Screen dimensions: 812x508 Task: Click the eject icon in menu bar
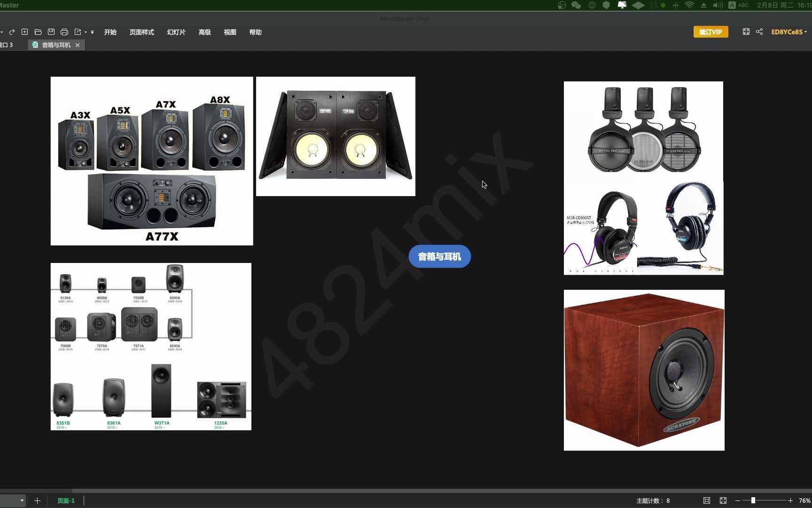point(703,5)
